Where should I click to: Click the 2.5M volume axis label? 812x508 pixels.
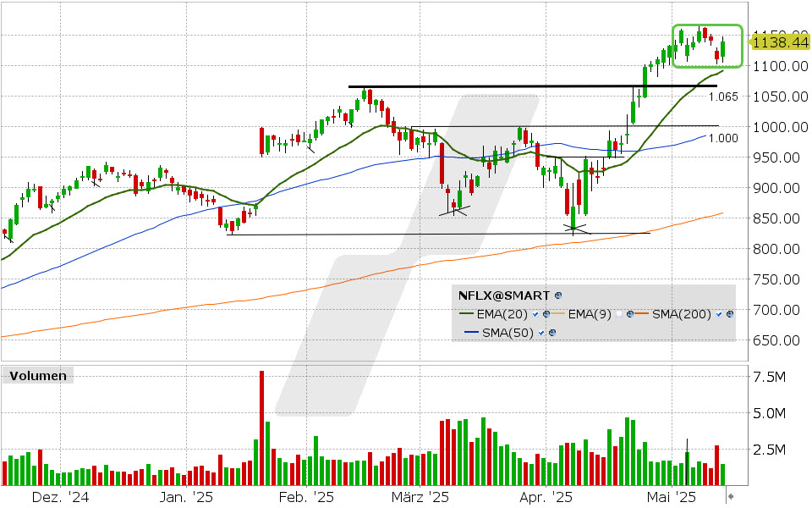click(770, 450)
